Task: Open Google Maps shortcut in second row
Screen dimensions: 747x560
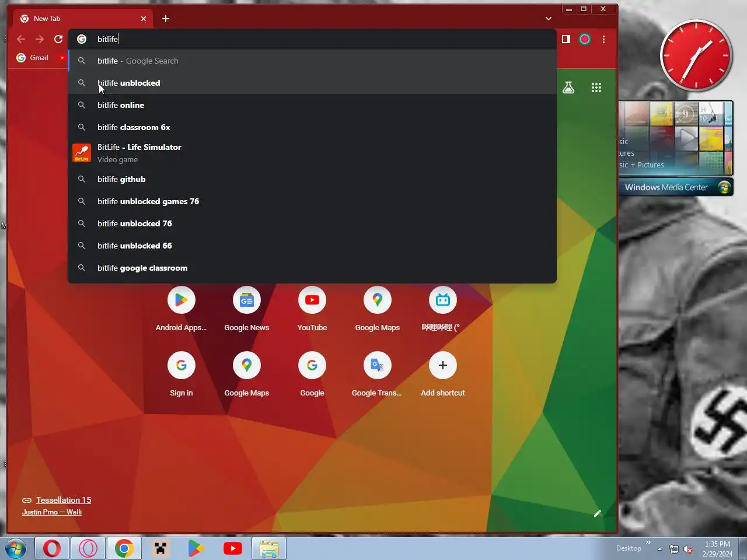Action: tap(247, 374)
